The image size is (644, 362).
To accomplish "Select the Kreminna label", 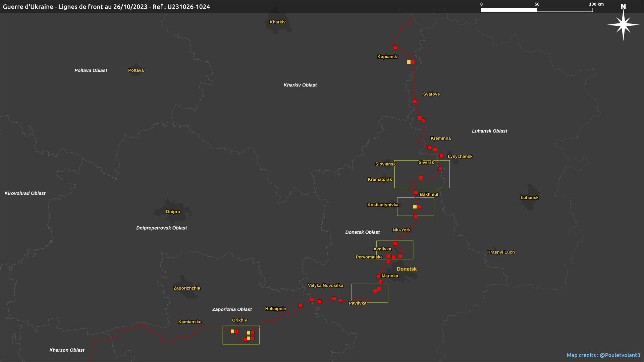I will (441, 138).
